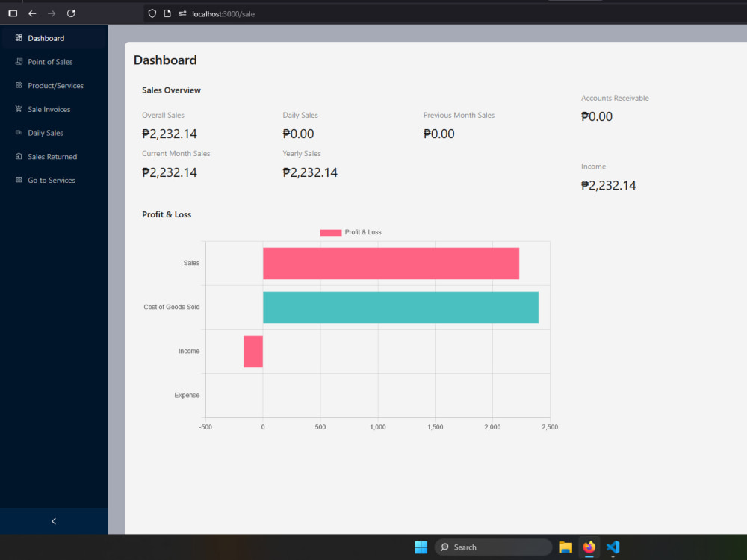The image size is (747, 560).
Task: Open Visual Studio Code from taskbar
Action: [x=613, y=547]
